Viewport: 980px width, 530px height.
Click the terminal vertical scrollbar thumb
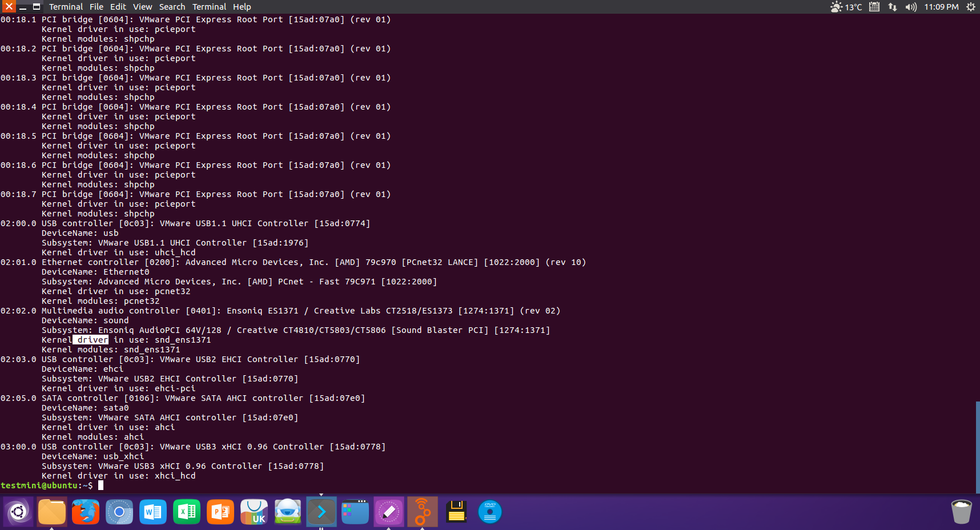tap(978, 447)
